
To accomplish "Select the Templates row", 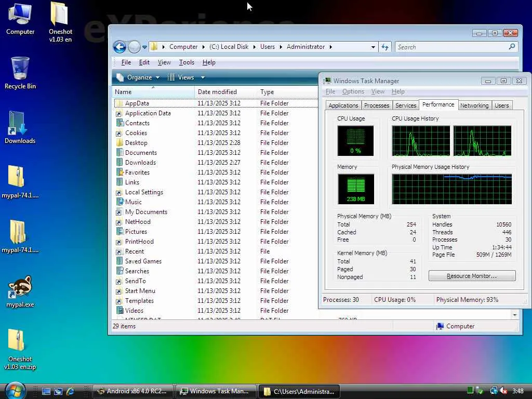I will click(x=216, y=301).
